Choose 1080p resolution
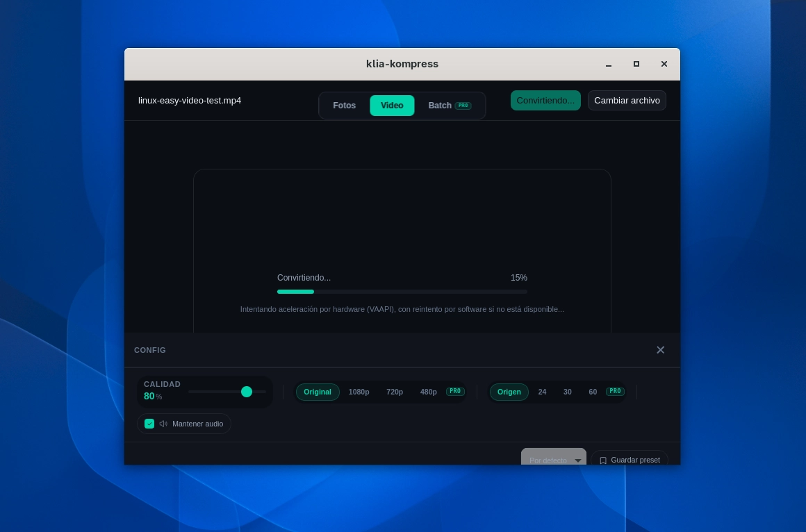 pos(359,392)
